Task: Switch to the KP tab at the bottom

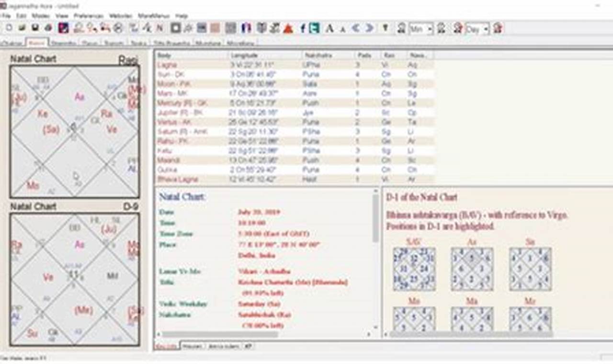Action: pos(249,345)
